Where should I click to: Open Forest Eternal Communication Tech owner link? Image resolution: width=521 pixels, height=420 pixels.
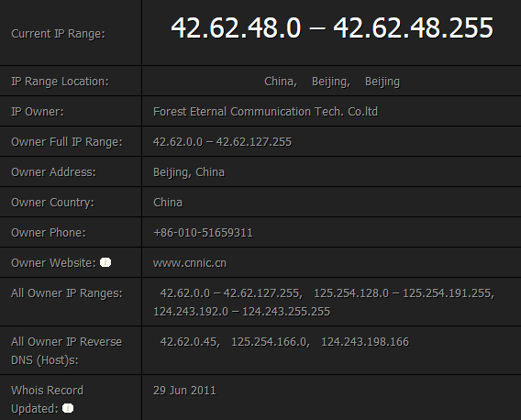pyautogui.click(x=265, y=112)
